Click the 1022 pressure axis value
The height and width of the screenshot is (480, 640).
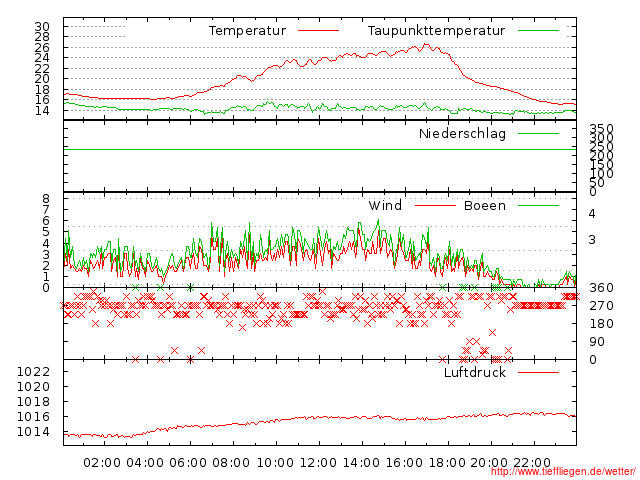tap(33, 372)
